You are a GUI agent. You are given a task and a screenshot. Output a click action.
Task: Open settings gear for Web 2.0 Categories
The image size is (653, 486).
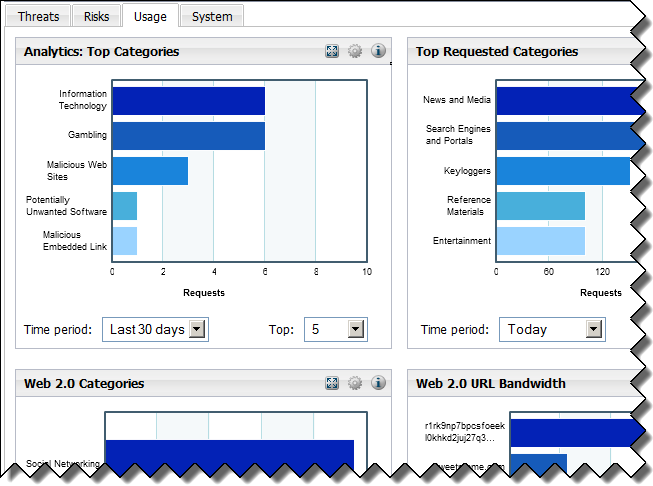355,383
